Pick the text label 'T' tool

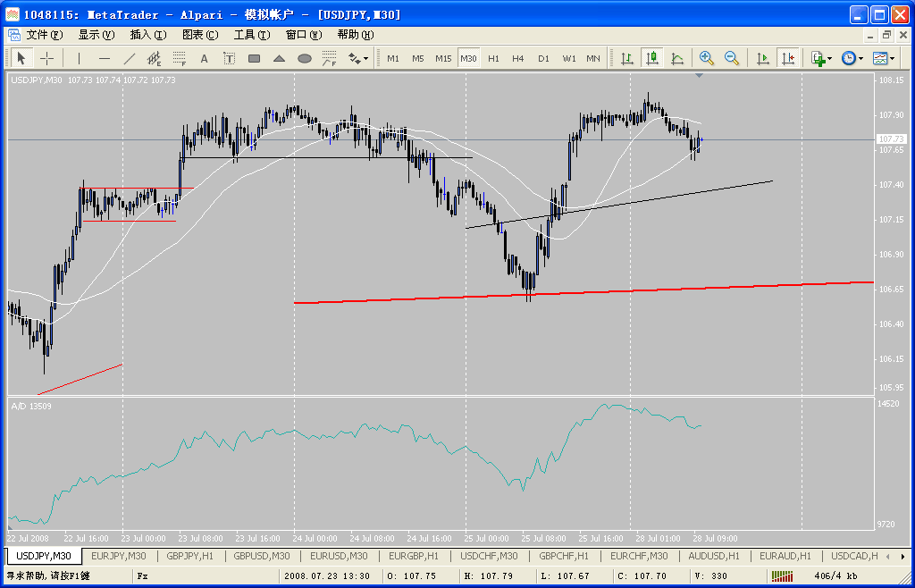point(230,58)
